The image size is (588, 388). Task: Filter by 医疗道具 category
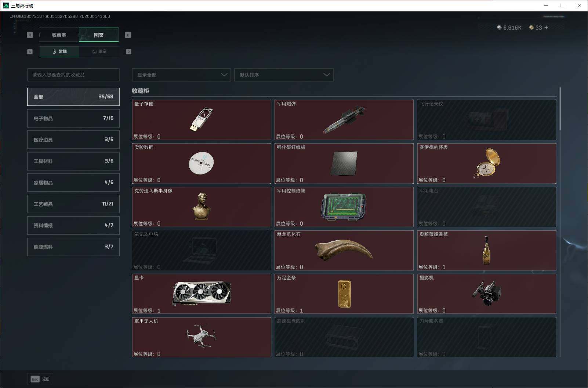73,140
